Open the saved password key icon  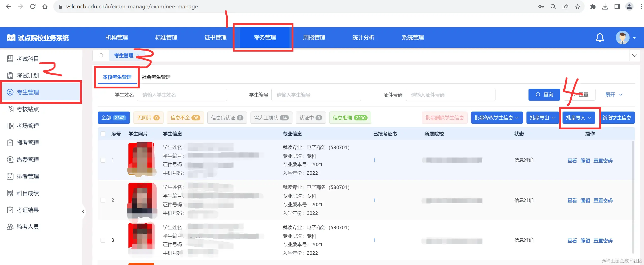pos(541,7)
